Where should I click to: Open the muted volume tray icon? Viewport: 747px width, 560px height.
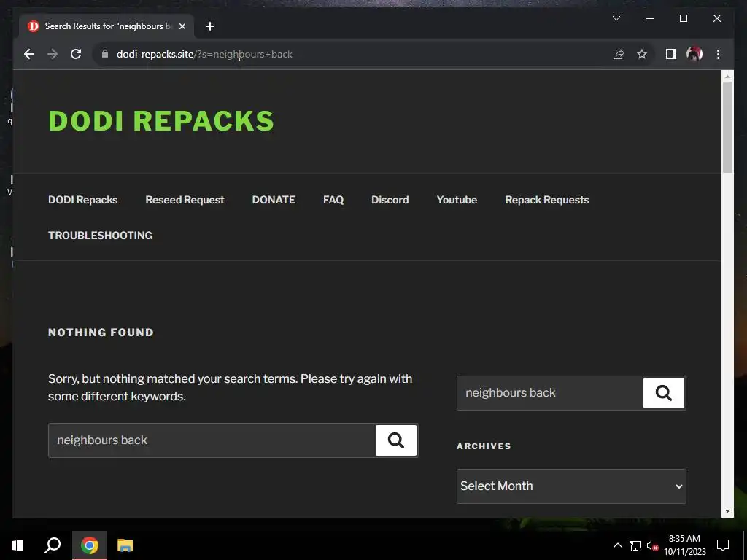(651, 545)
